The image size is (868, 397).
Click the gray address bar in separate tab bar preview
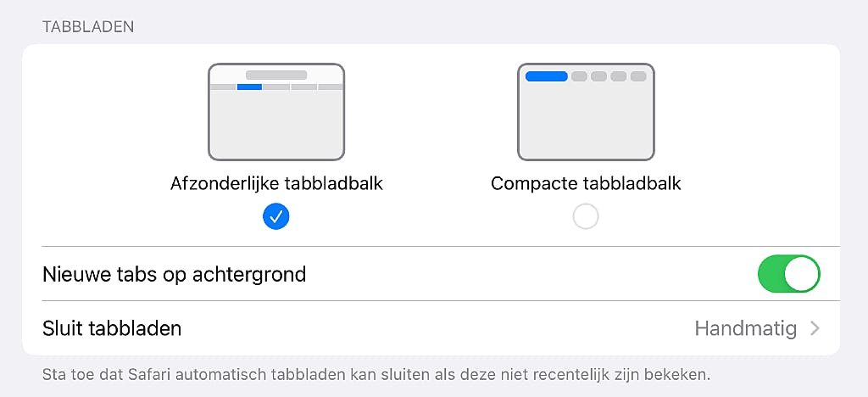[276, 75]
